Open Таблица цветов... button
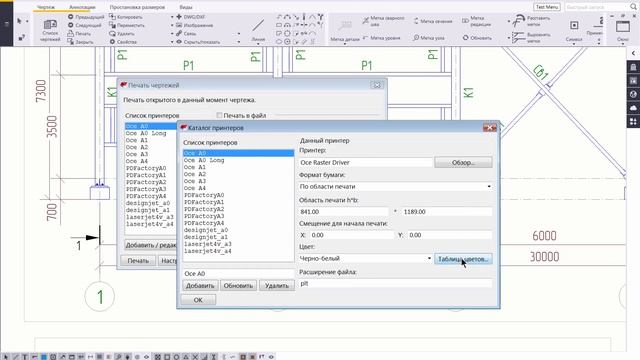The width and height of the screenshot is (640, 360). click(463, 259)
